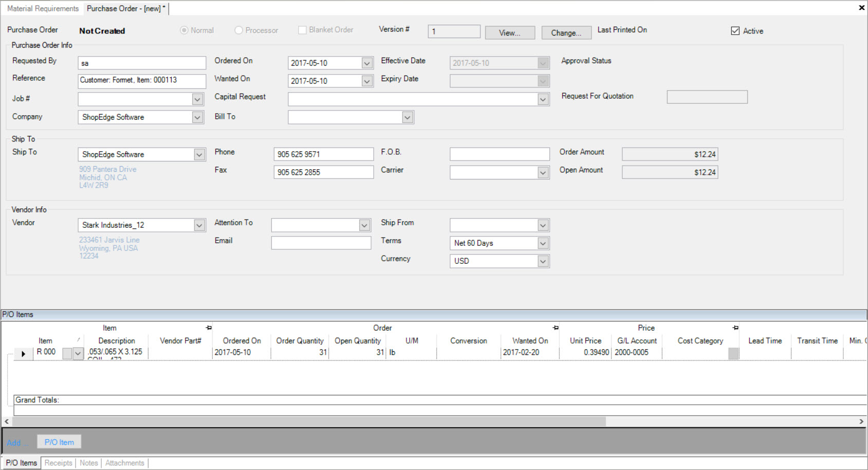Open the Receipts tab

58,463
